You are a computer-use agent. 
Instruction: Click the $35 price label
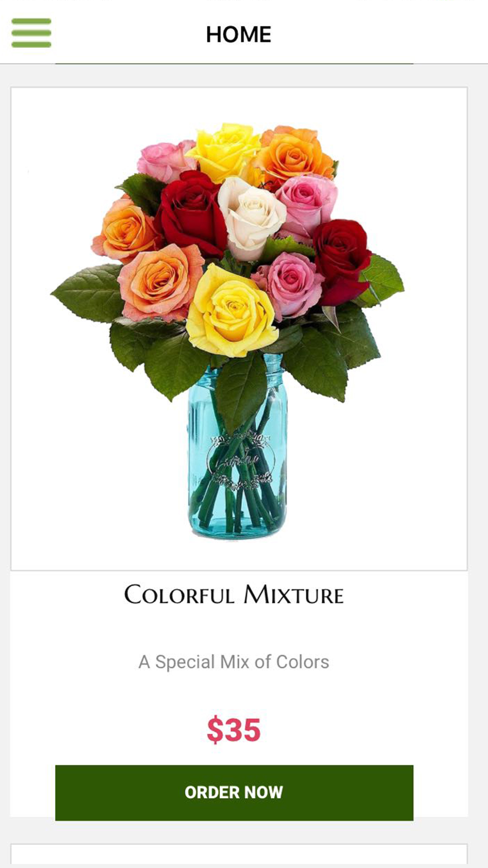(x=234, y=730)
